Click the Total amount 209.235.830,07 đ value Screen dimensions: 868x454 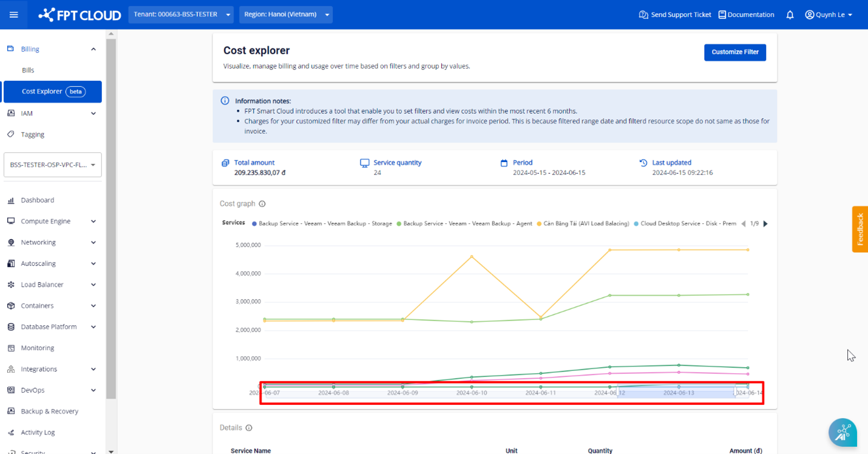click(260, 173)
